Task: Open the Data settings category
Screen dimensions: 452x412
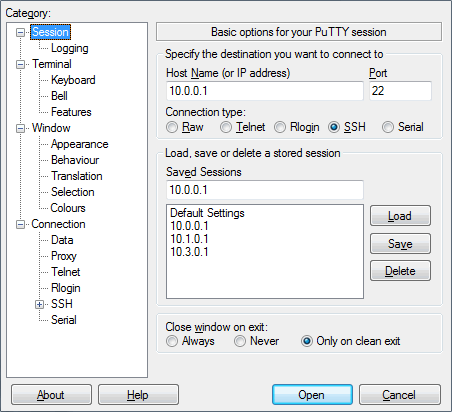Action: (x=62, y=240)
